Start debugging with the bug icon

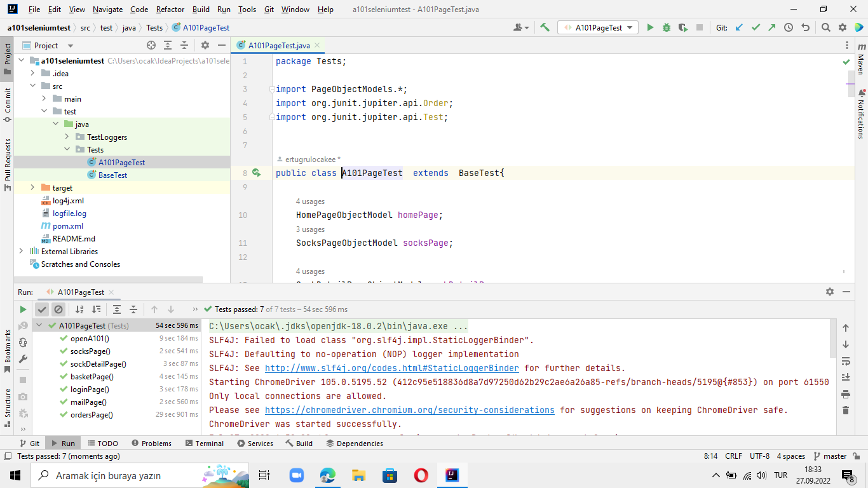pos(667,27)
